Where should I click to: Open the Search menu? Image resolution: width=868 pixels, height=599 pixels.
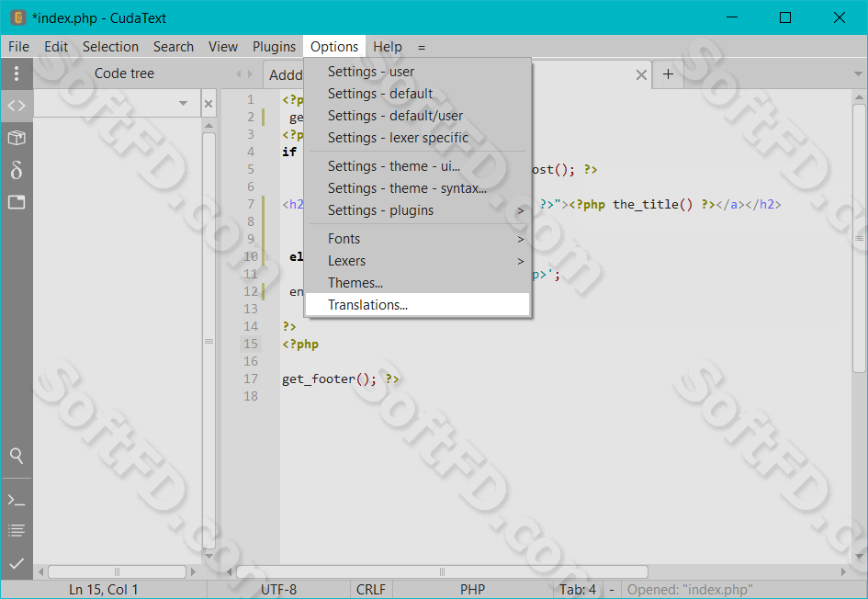click(174, 47)
